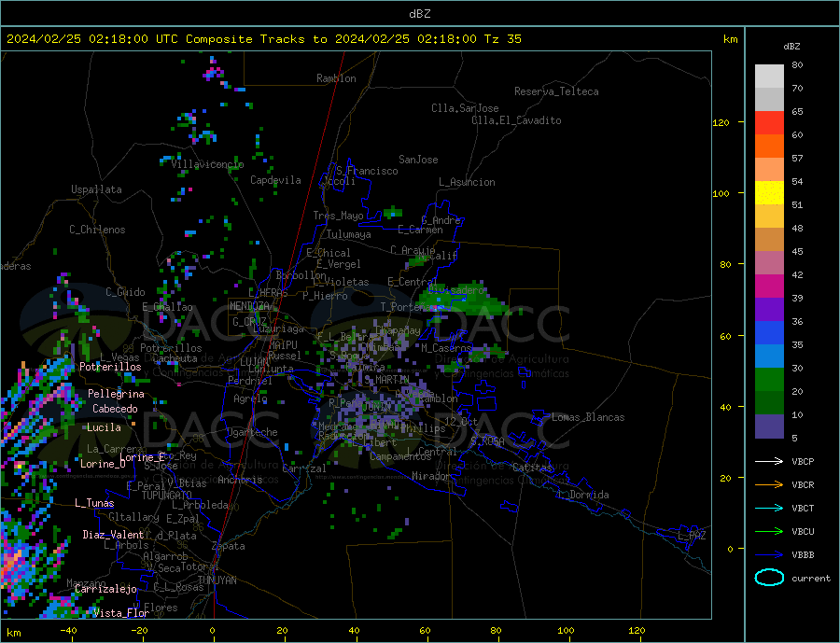Screen dimensions: 840x643
Task: Click the Mirador place label
Action: [430, 476]
